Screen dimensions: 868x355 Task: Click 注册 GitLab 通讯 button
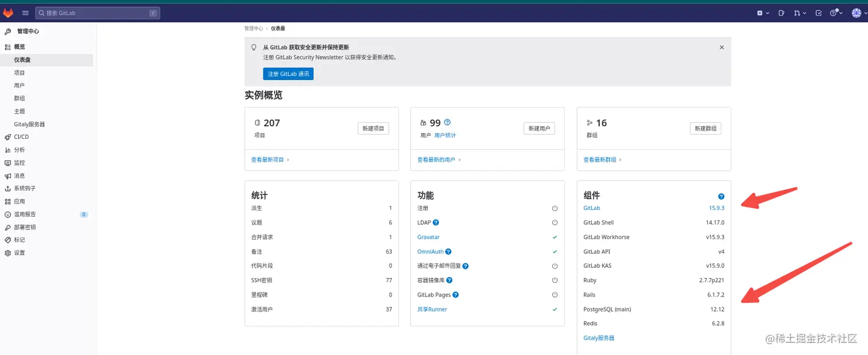tap(288, 74)
